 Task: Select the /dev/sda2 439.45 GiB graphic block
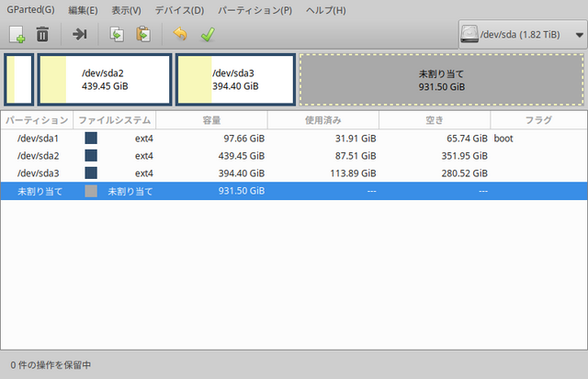[x=105, y=80]
